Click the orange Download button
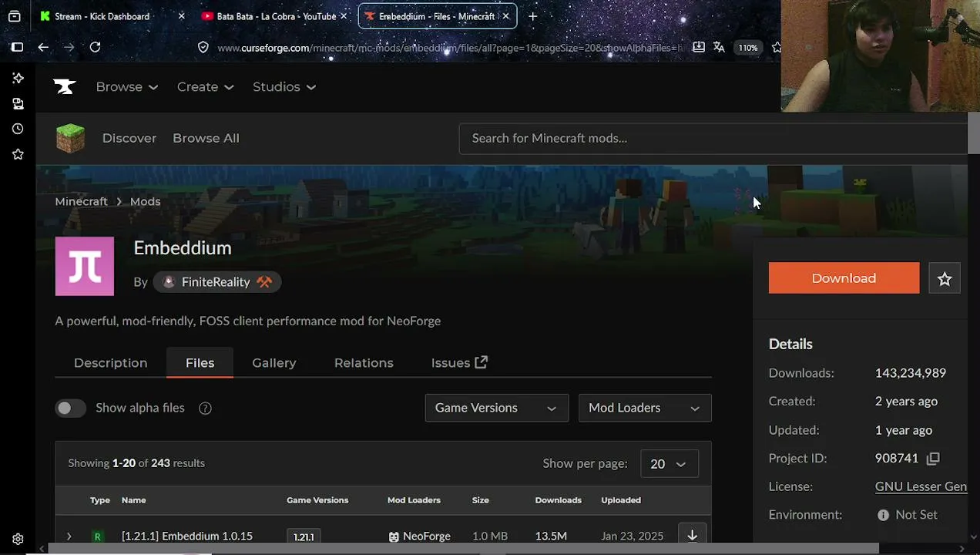The height and width of the screenshot is (555, 980). [844, 278]
